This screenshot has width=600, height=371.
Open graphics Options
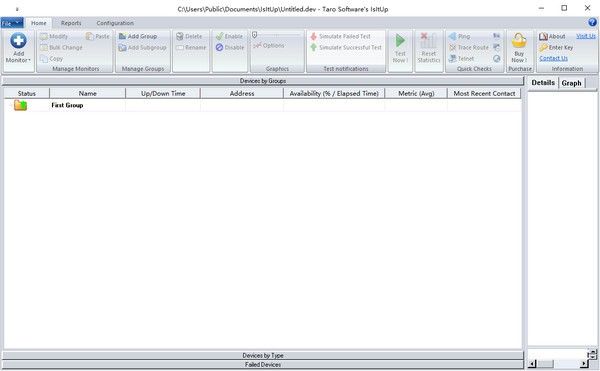[x=269, y=46]
